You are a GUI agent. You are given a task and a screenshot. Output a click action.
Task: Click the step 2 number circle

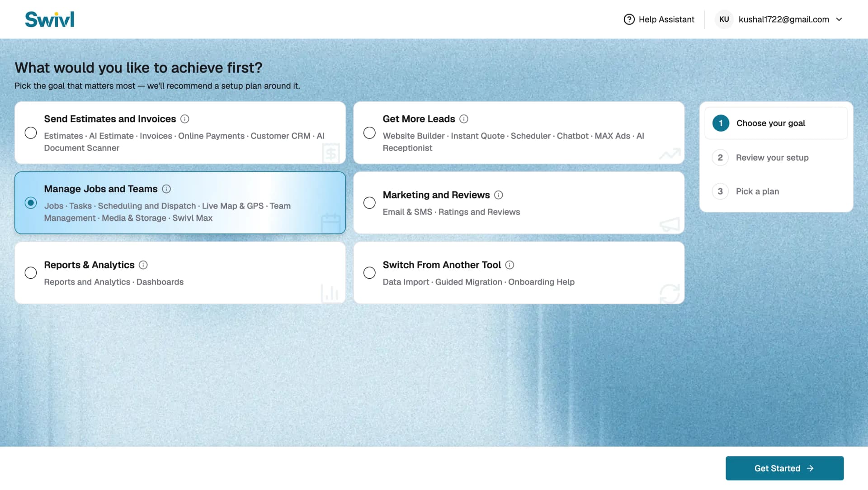pyautogui.click(x=720, y=157)
